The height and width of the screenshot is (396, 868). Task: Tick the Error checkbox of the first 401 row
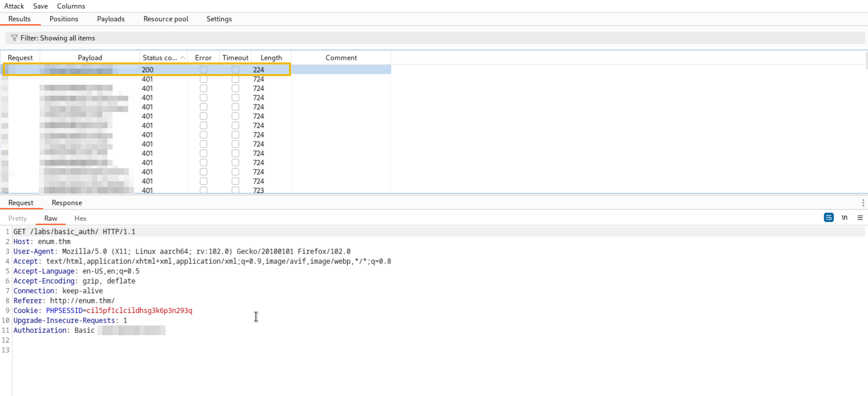[203, 79]
